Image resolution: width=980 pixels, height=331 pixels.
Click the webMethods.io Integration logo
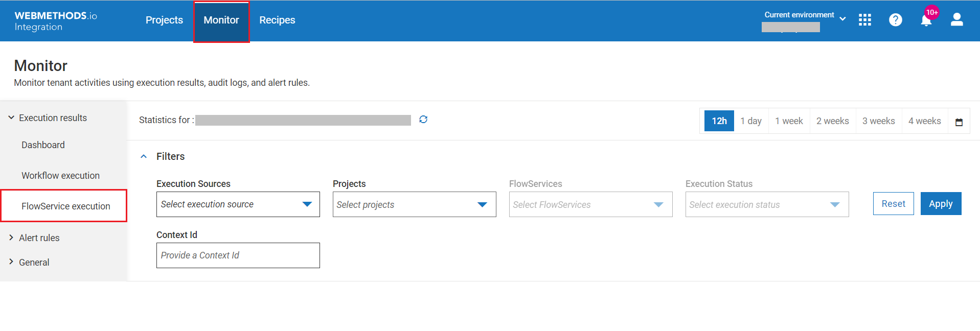tap(55, 21)
